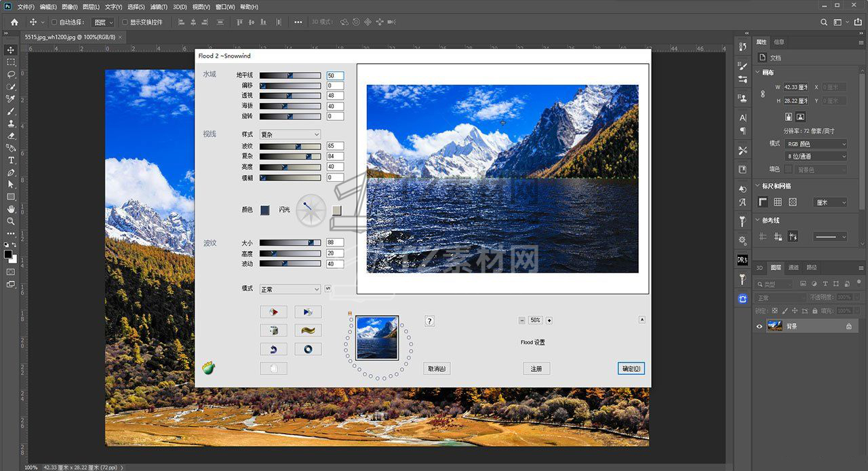868x471 pixels.
Task: Select the Quick Selection tool
Action: [11, 86]
